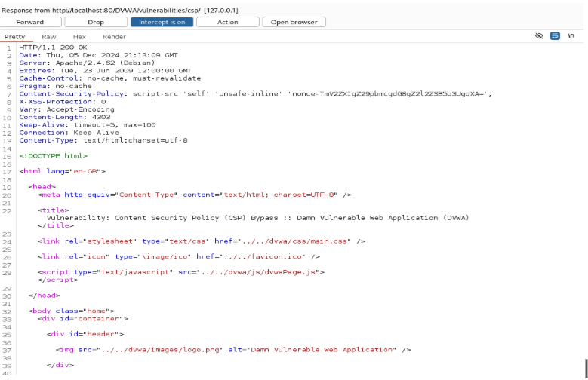Click the crossed-out eye icon in the editor
The height and width of the screenshot is (380, 588).
coord(539,35)
